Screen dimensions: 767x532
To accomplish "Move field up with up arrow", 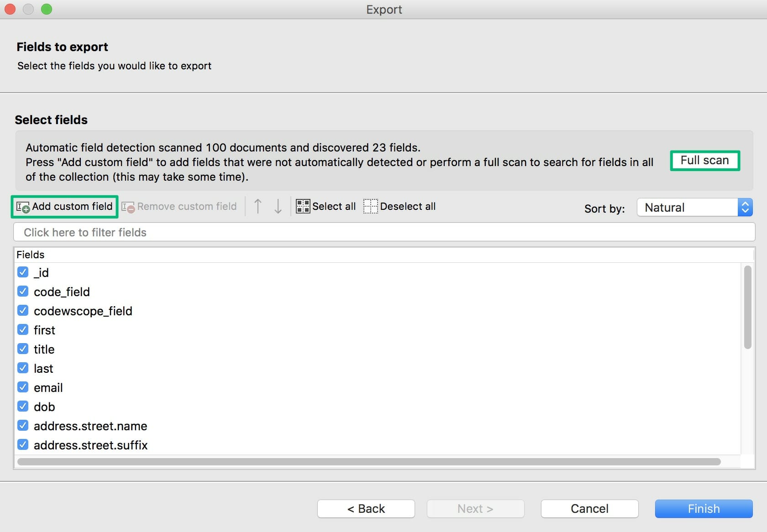I will coord(258,206).
